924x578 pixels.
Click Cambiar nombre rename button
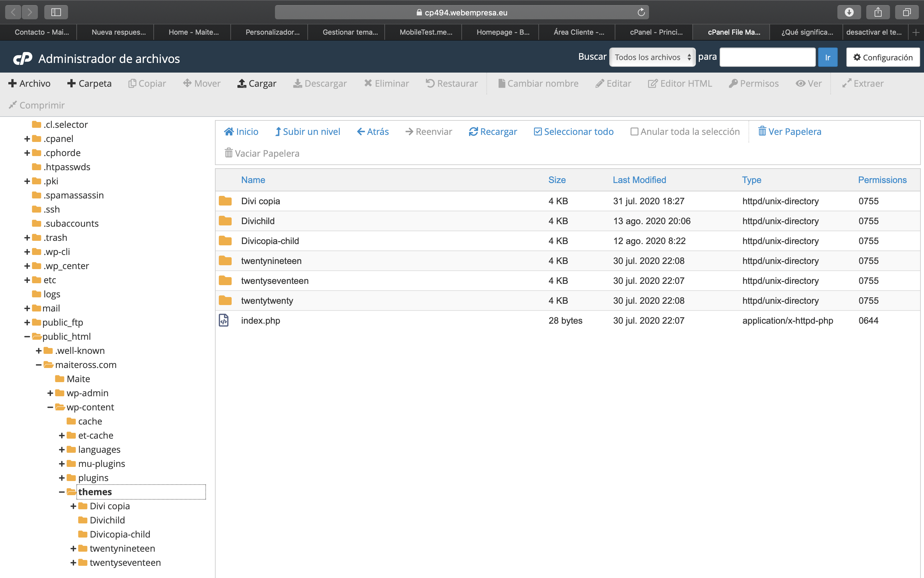coord(538,83)
